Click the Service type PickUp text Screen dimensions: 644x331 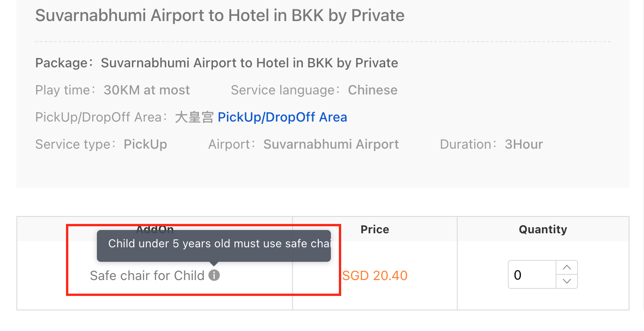coord(101,144)
